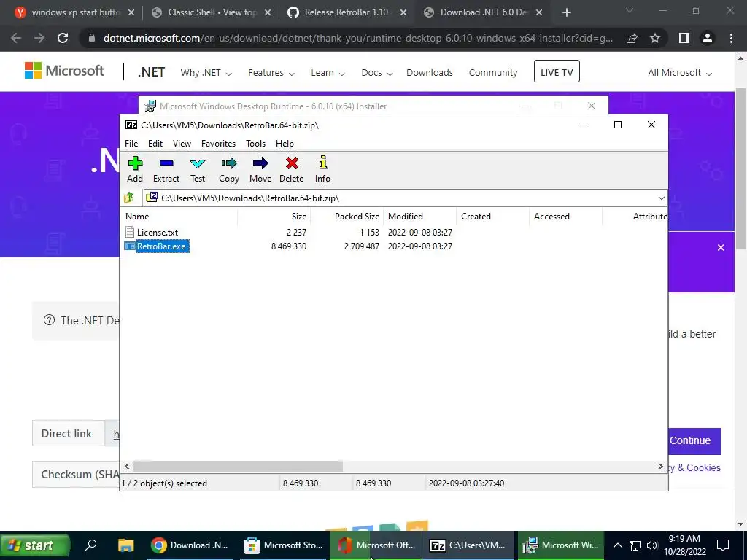Open the Tools menu in 7-Zip

tap(256, 144)
